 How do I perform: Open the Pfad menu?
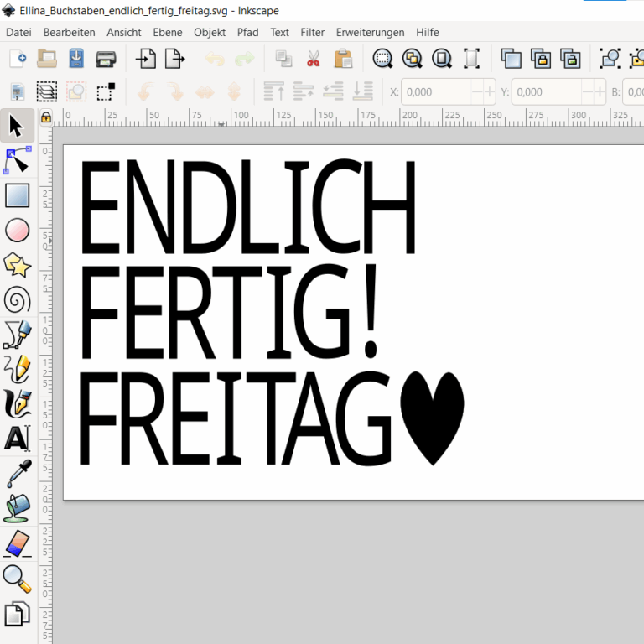pos(247,32)
